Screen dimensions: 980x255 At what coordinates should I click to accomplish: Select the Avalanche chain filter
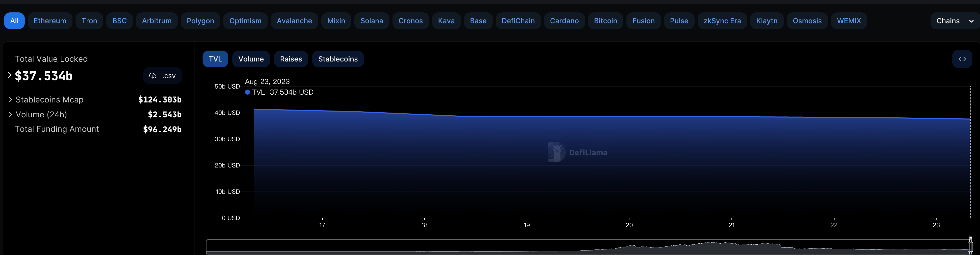[x=295, y=20]
